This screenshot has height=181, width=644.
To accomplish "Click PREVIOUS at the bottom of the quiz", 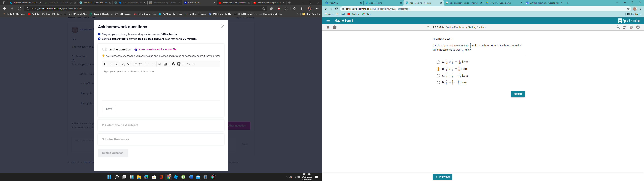I will (442, 177).
